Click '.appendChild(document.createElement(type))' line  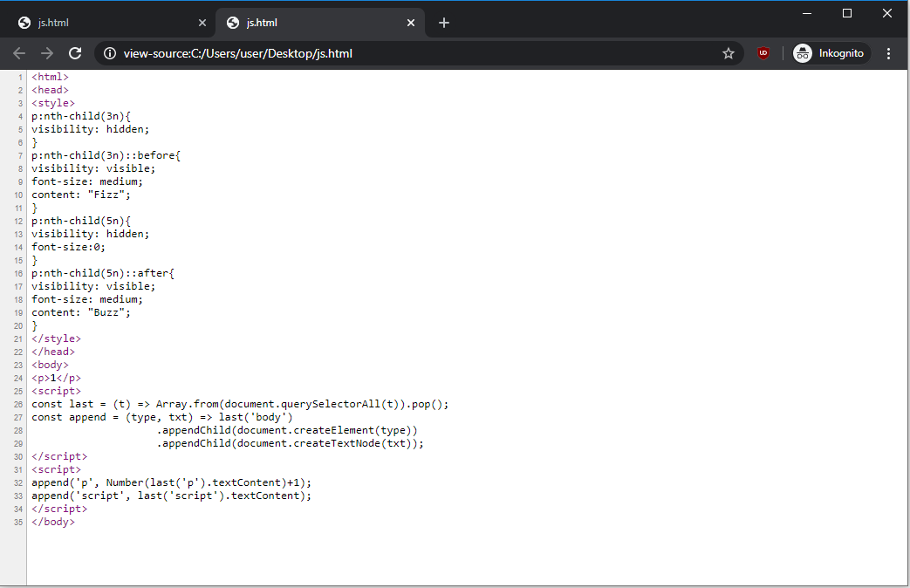(287, 430)
